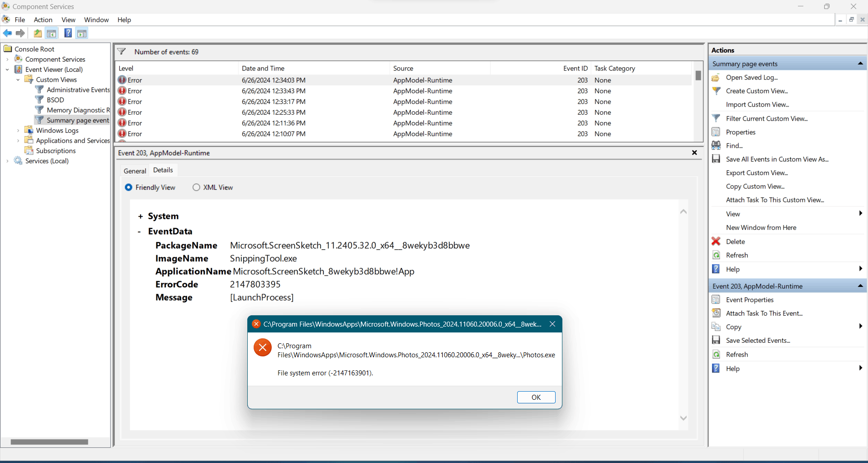Image resolution: width=868 pixels, height=463 pixels.
Task: Click New Window from Here action
Action: (x=761, y=228)
